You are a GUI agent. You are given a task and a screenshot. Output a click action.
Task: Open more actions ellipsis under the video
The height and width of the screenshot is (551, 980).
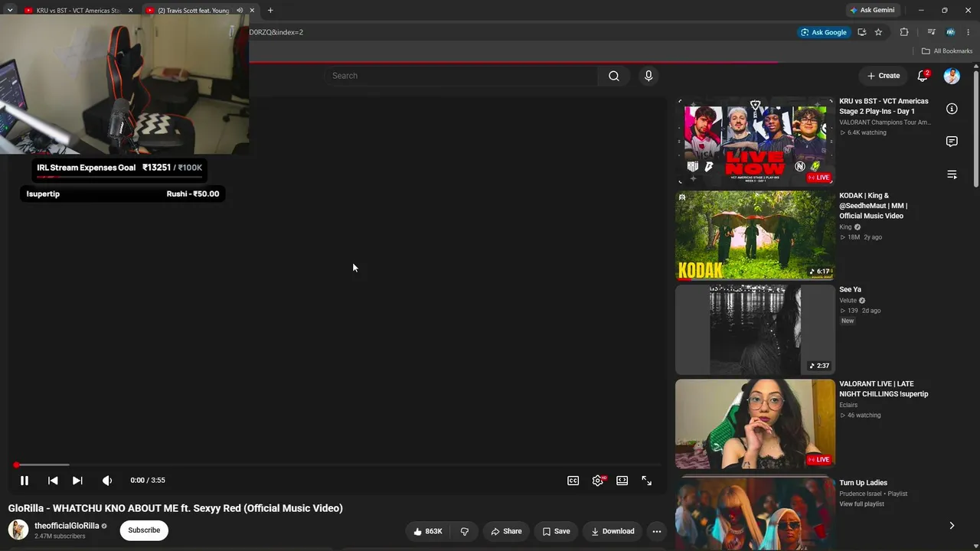click(657, 531)
